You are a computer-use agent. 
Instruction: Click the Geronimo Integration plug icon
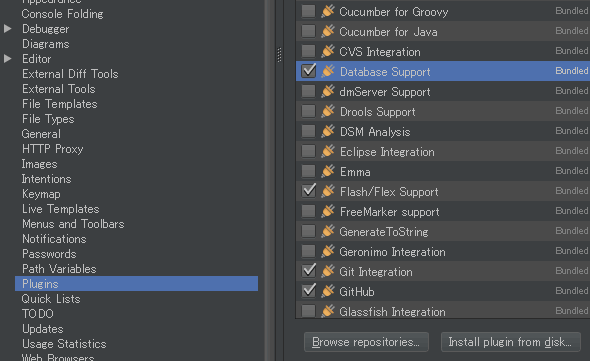click(x=328, y=251)
